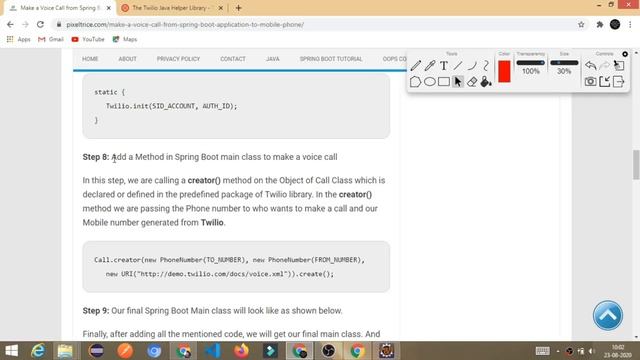Reload the current page
Image resolution: width=640 pixels, height=360 pixels.
pyautogui.click(x=40, y=24)
